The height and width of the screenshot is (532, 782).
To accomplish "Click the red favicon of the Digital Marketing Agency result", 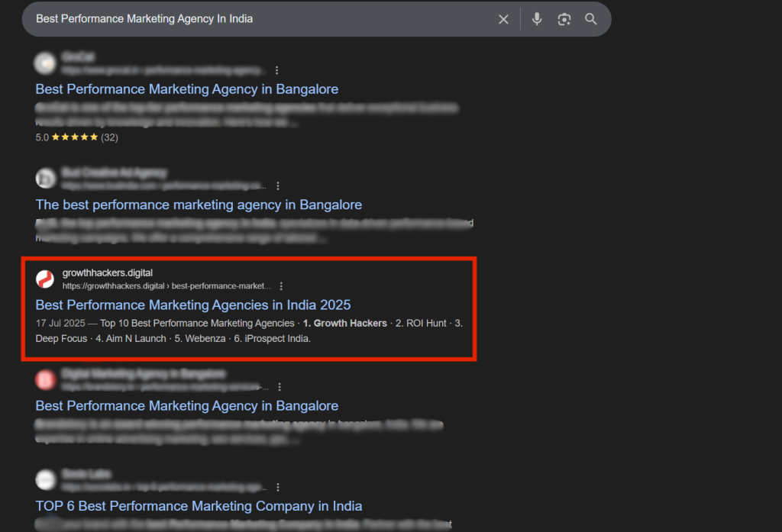I will pos(45,380).
